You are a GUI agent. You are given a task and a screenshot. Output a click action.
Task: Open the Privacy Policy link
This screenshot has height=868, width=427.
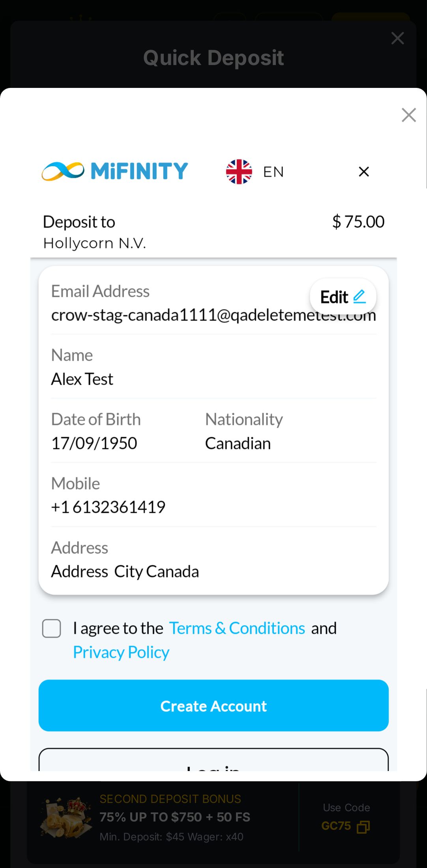click(x=121, y=652)
